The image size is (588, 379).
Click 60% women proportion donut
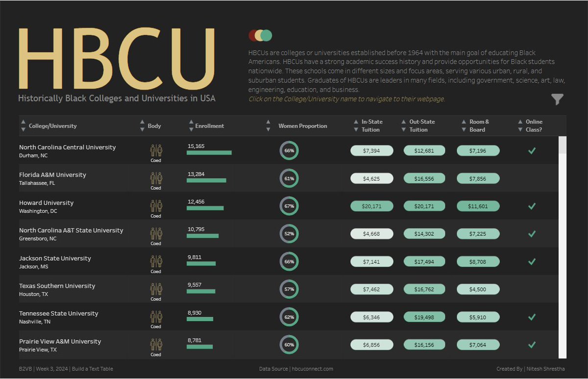[289, 345]
